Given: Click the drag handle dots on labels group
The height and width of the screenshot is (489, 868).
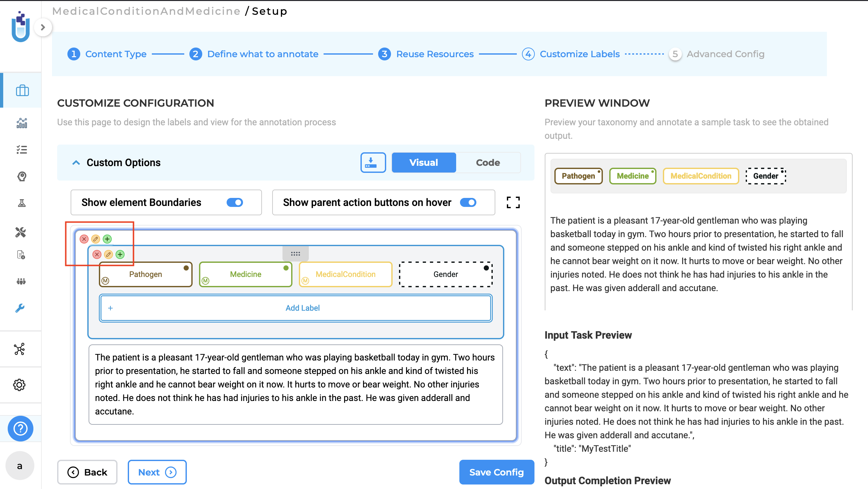Looking at the screenshot, I should point(296,253).
